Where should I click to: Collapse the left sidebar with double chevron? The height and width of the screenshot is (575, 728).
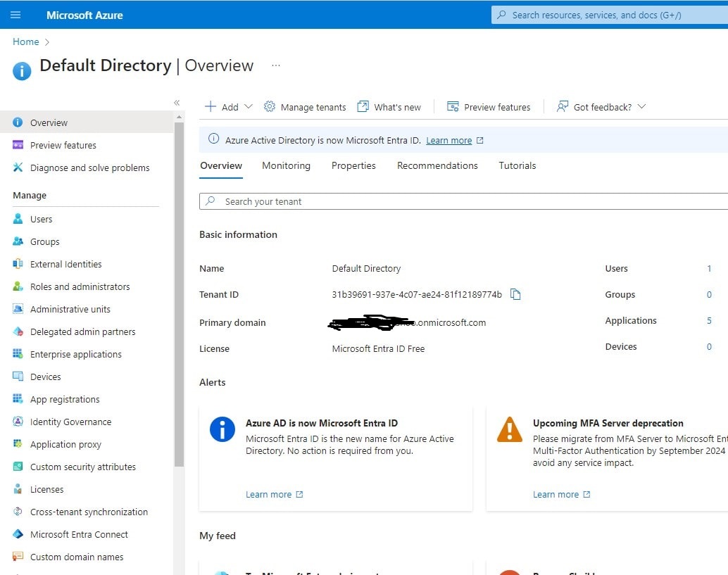point(177,103)
